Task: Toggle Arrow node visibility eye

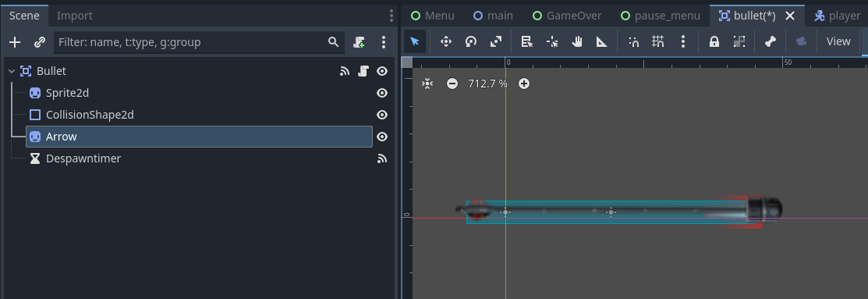Action: [382, 137]
